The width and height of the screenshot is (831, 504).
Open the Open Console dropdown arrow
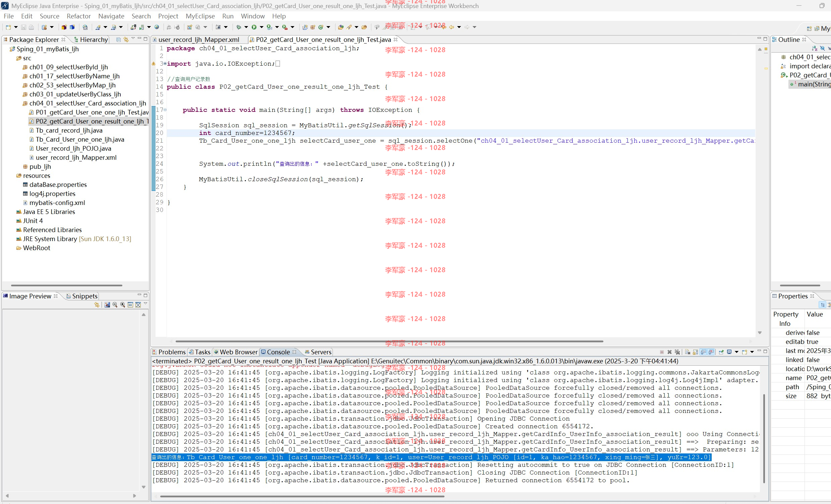pyautogui.click(x=752, y=352)
